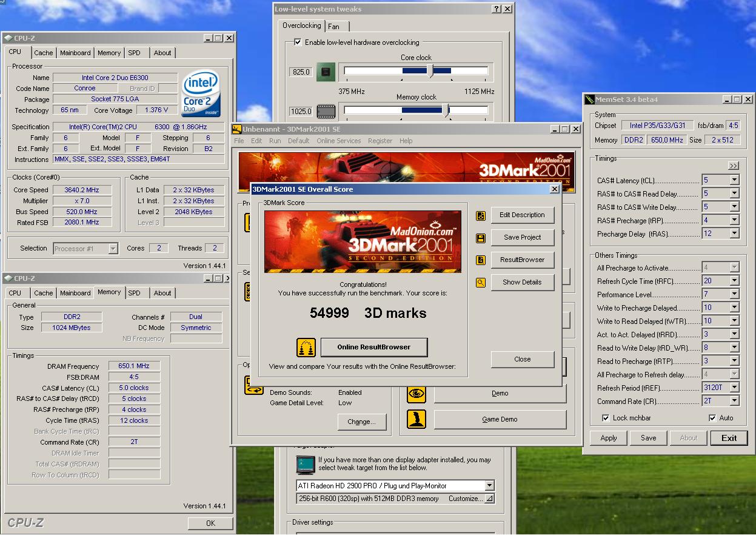Click the help question mark in Low-level system tweaks
The height and width of the screenshot is (535, 756).
(x=497, y=9)
